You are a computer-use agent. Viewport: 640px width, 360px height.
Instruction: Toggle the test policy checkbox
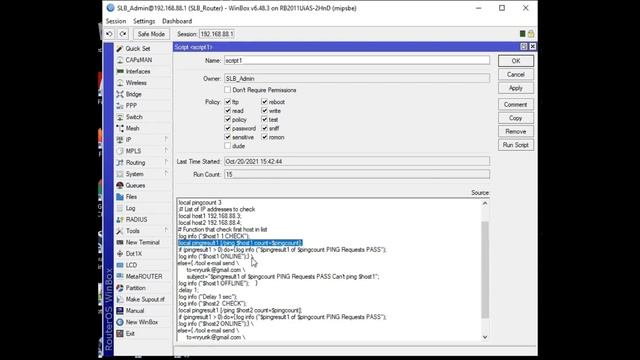tap(264, 120)
